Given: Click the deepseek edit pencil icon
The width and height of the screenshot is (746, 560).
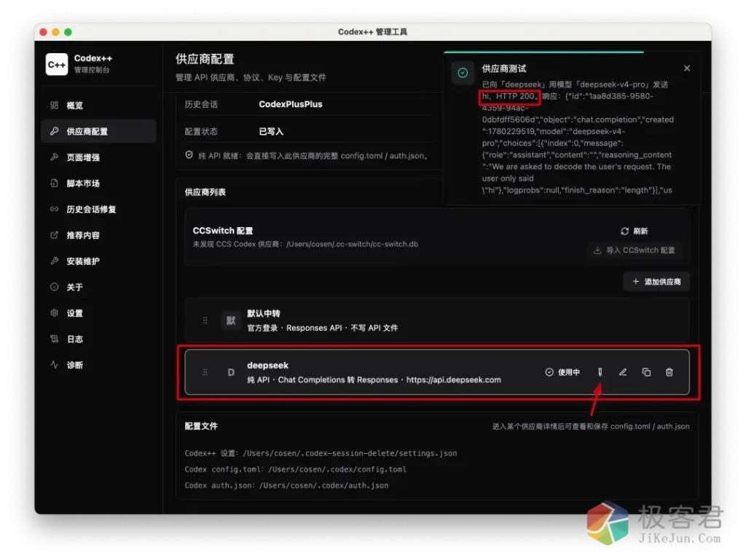Looking at the screenshot, I should tap(623, 372).
